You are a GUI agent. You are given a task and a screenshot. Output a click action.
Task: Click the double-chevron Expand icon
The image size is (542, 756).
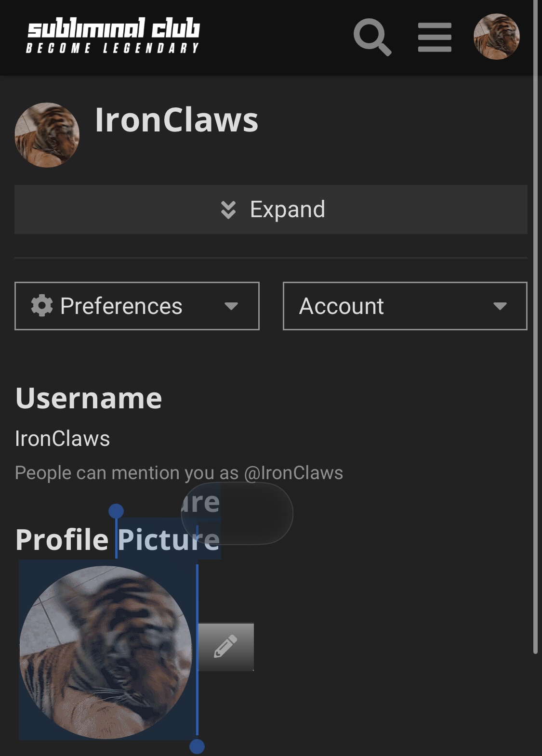[228, 209]
